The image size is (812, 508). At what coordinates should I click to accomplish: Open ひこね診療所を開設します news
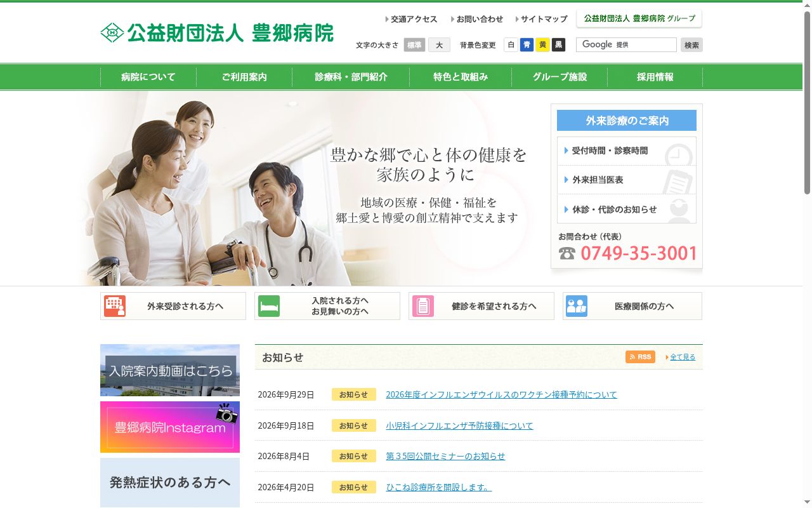(438, 487)
